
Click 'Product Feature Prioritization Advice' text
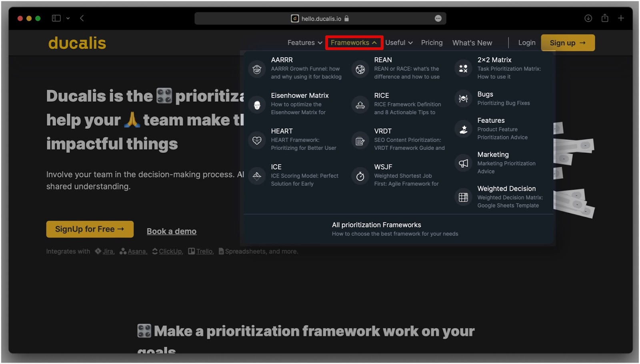click(502, 133)
